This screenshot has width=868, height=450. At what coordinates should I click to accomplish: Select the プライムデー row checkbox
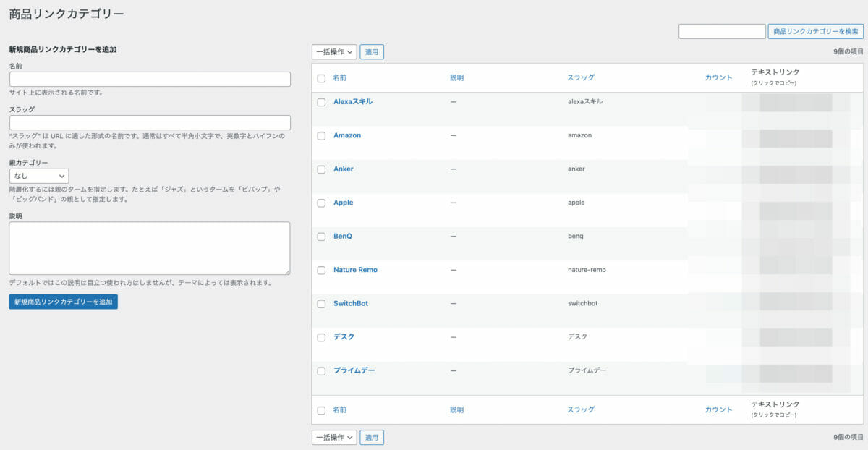321,371
